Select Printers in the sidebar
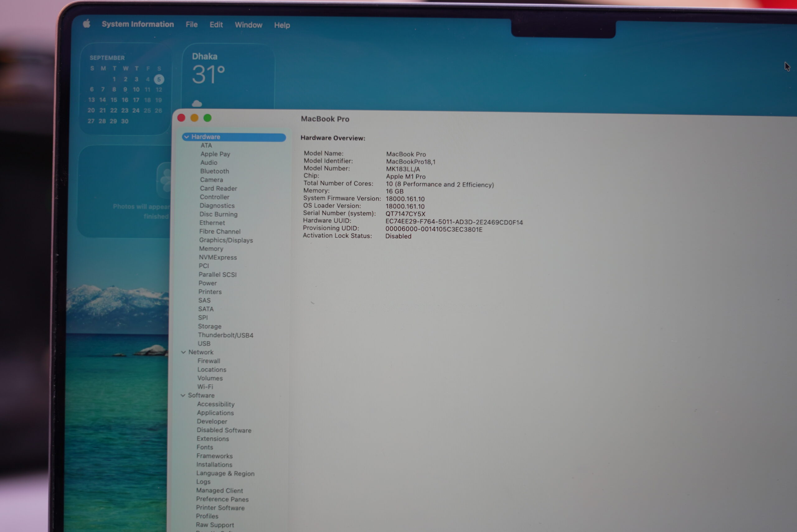This screenshot has width=797, height=532. (210, 292)
